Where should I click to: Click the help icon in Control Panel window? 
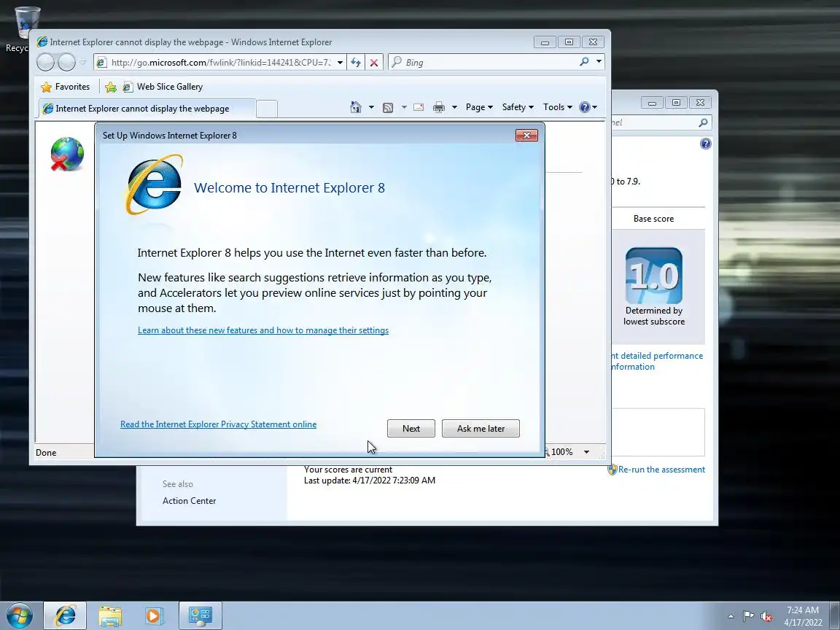tap(706, 144)
